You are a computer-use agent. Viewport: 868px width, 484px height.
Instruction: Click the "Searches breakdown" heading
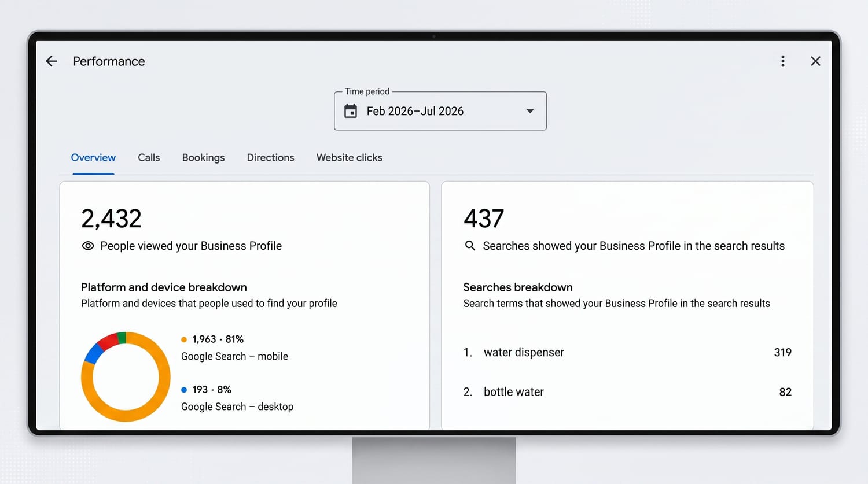[x=518, y=287]
